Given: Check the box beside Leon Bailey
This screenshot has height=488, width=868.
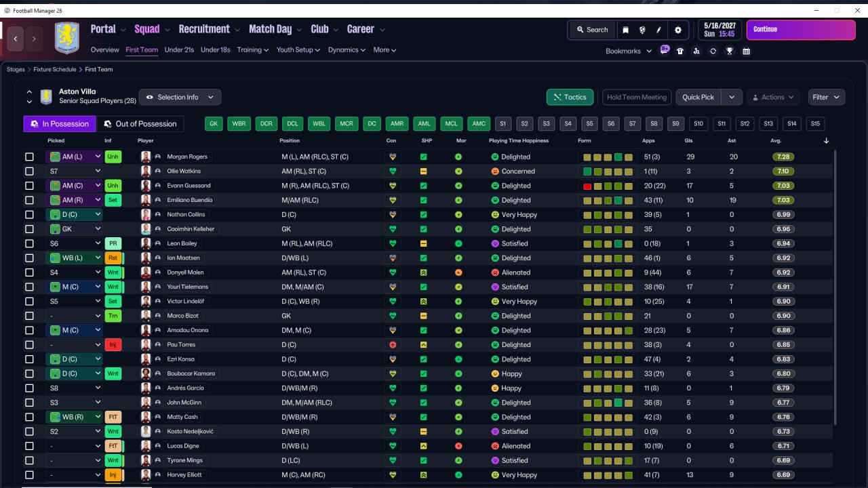Looking at the screenshot, I should point(29,243).
